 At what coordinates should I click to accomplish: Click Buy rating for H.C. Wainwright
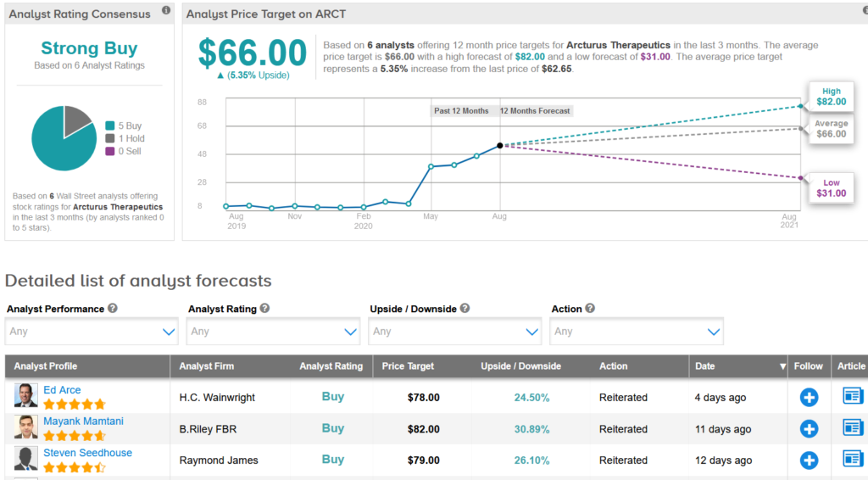(x=333, y=396)
